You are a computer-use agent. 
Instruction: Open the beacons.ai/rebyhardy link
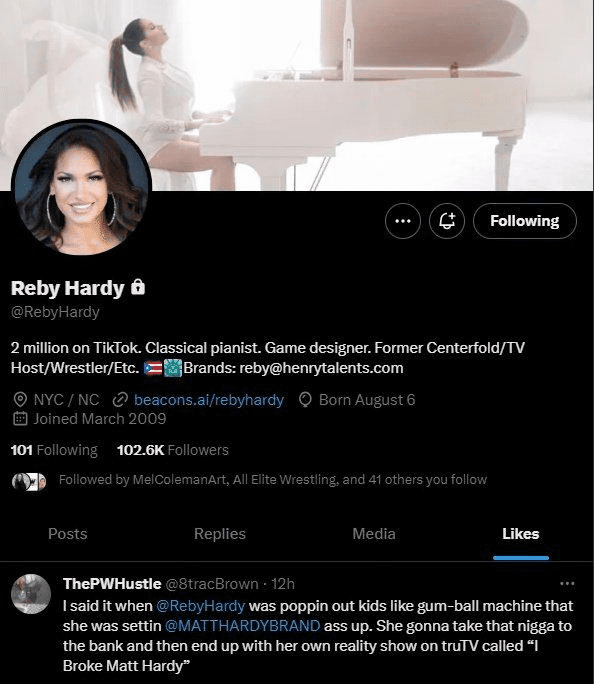pos(209,400)
